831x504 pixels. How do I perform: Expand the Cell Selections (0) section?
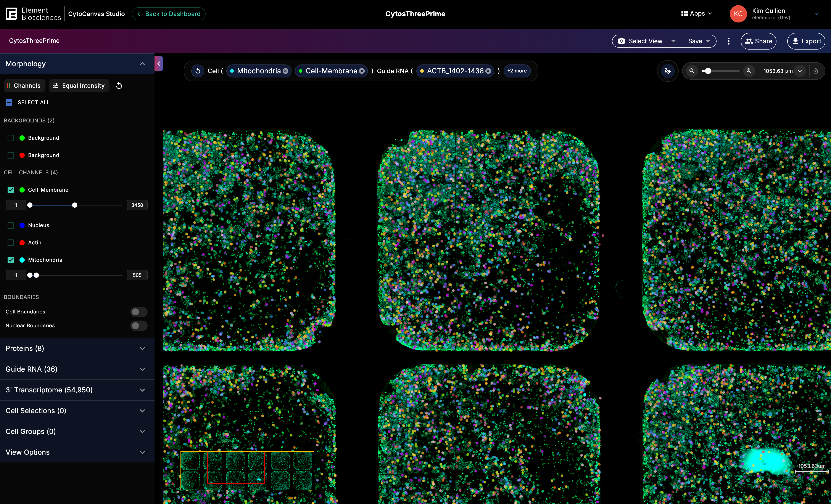pyautogui.click(x=77, y=411)
